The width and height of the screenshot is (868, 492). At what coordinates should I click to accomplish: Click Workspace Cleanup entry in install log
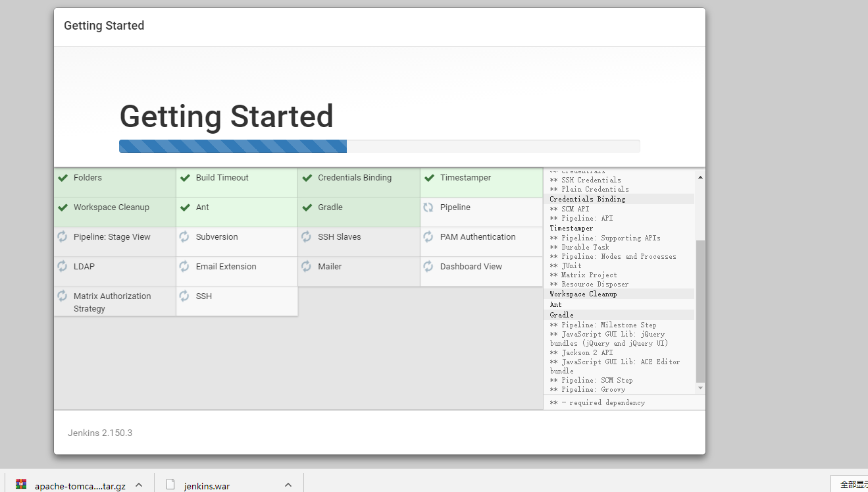(x=583, y=294)
